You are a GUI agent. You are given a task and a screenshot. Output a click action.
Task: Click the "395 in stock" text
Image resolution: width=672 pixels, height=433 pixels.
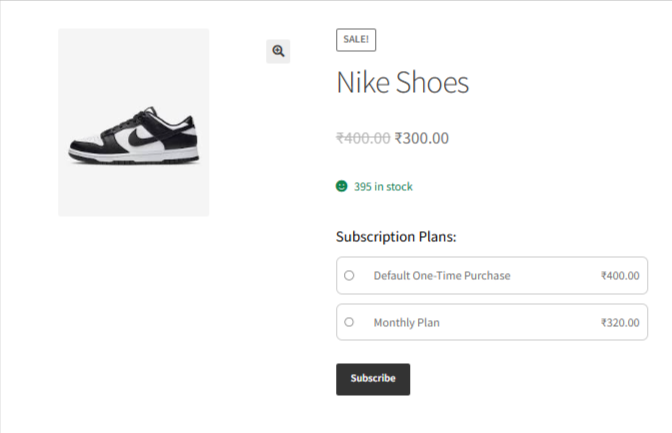point(383,187)
